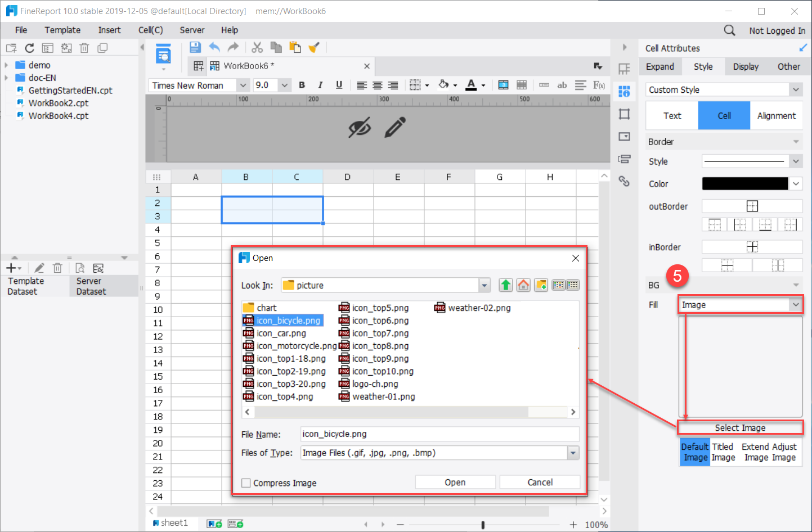Add a new worksheet via the sheet icon
This screenshot has width=812, height=532.
click(x=214, y=523)
